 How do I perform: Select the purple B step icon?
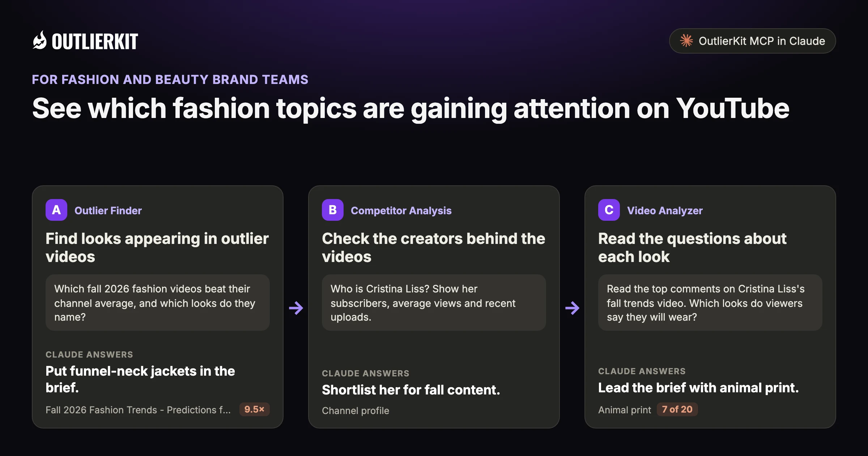point(333,210)
